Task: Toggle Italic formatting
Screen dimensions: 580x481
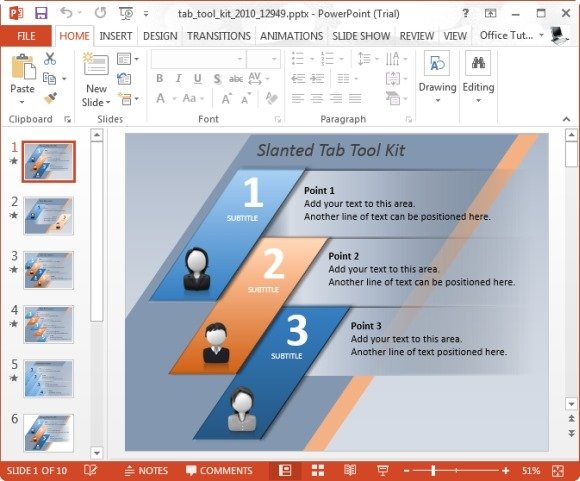Action: point(179,78)
